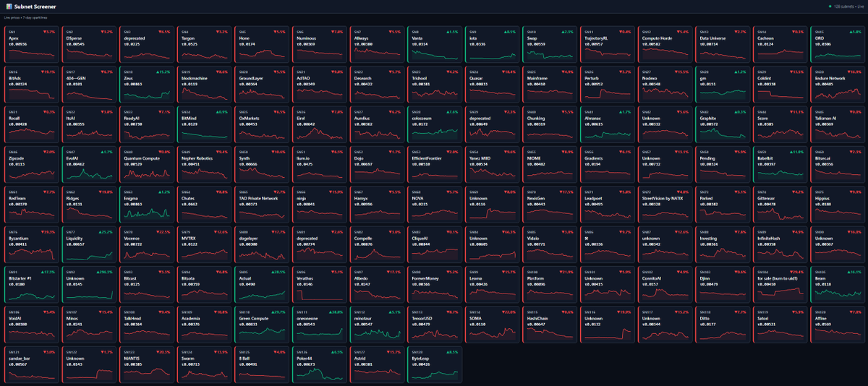Click the ORO subnet name
This screenshot has height=386, width=868.
pyautogui.click(x=819, y=38)
